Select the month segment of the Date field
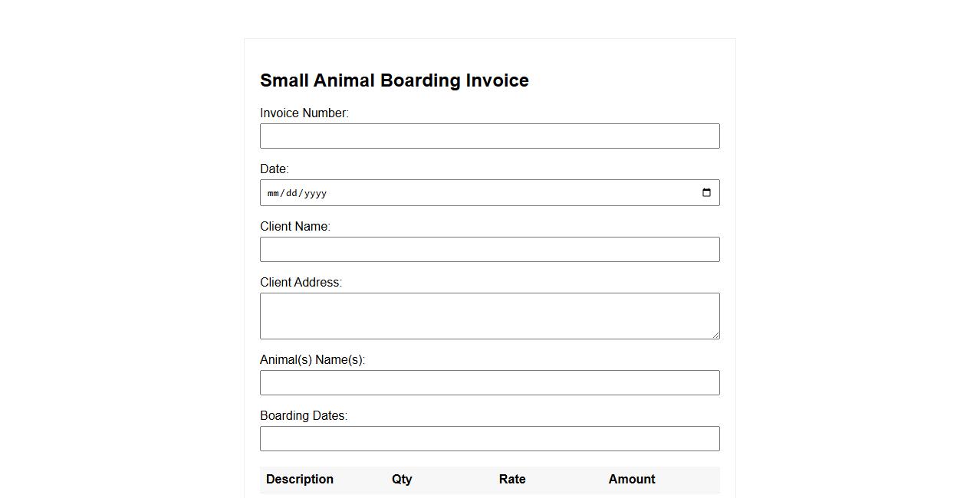 (x=274, y=193)
